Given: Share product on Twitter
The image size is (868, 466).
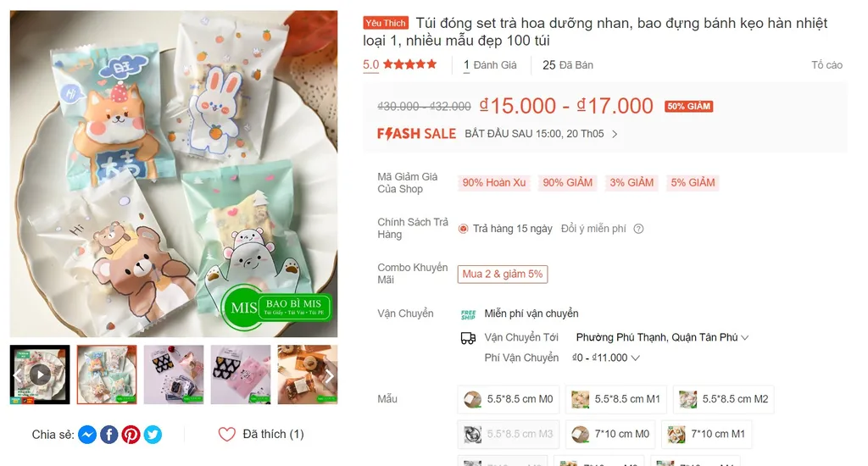Looking at the screenshot, I should pos(153,435).
